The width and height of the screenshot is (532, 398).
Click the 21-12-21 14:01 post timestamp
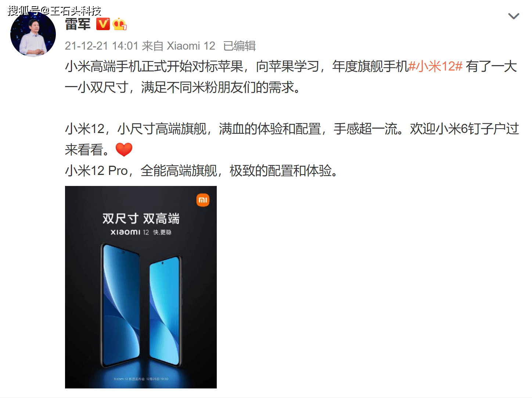(101, 46)
